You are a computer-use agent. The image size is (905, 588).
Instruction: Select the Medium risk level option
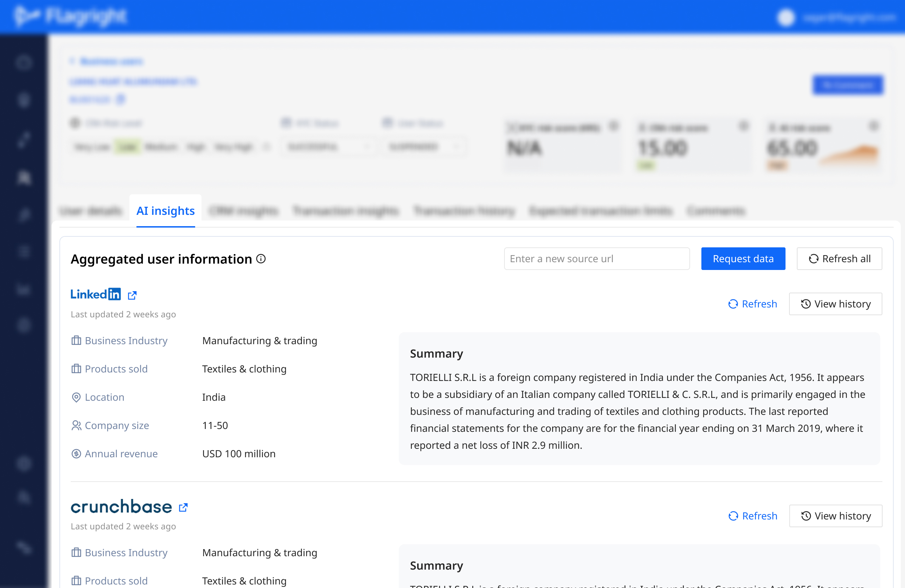coord(161,147)
